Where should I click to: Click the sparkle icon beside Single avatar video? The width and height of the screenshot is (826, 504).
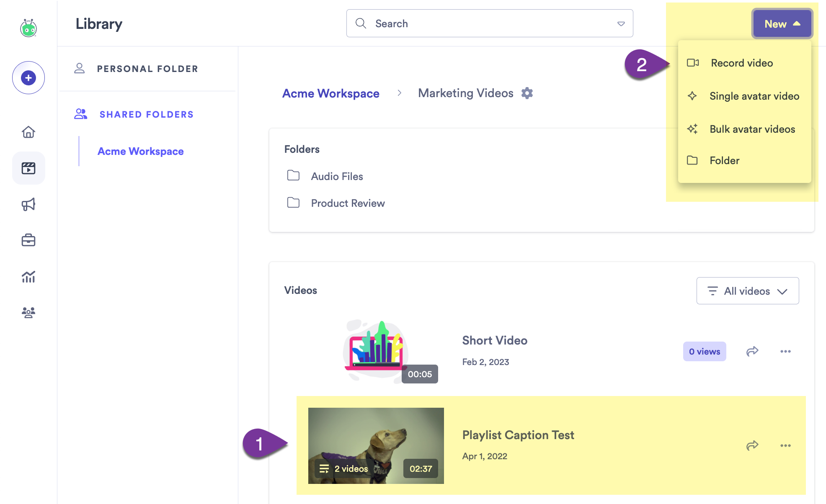pyautogui.click(x=692, y=96)
